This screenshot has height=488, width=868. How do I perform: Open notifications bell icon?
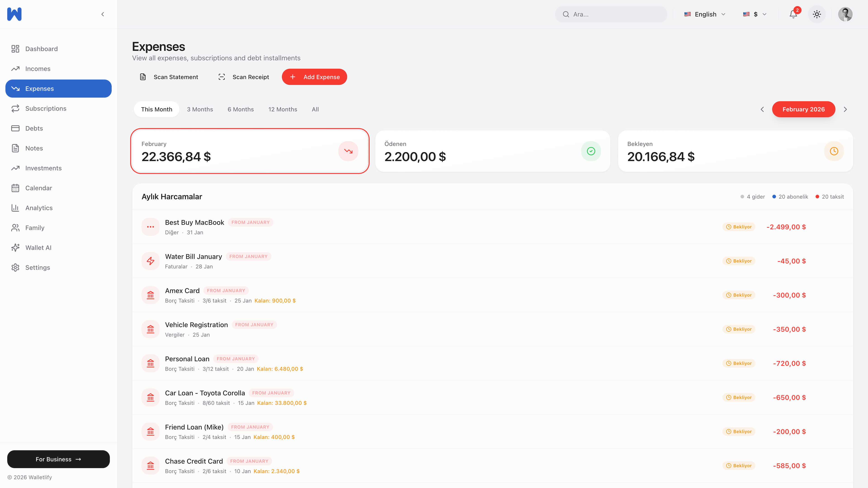tap(793, 14)
